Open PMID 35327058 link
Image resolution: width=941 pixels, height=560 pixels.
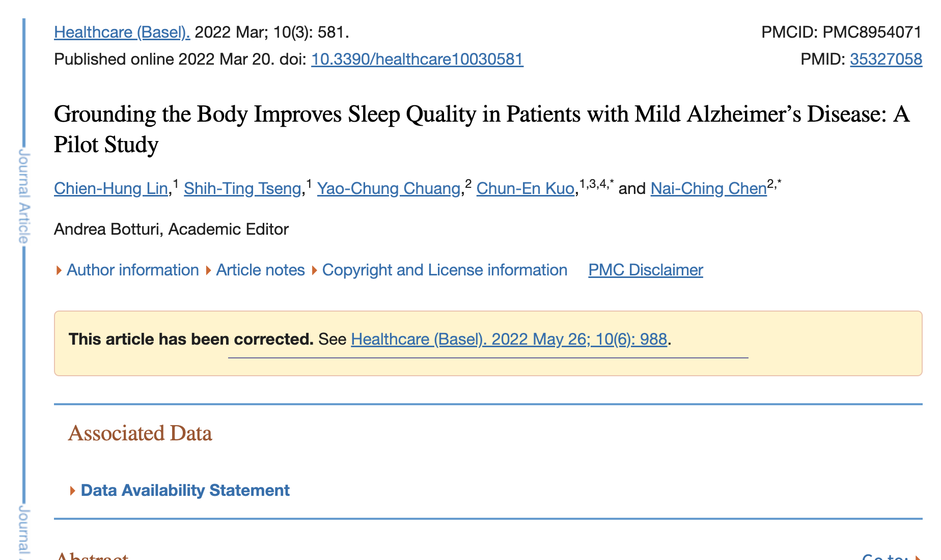[885, 59]
